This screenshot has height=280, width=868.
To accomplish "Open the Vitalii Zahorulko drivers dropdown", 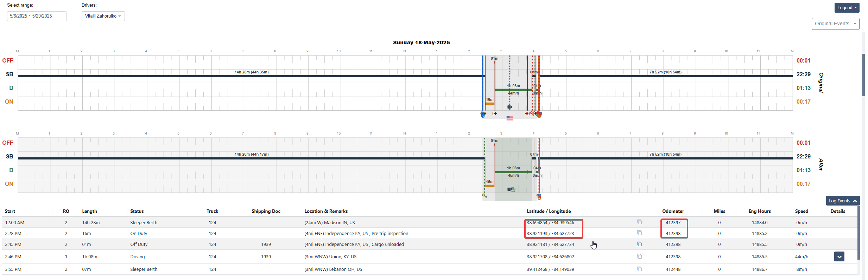I will pyautogui.click(x=103, y=16).
